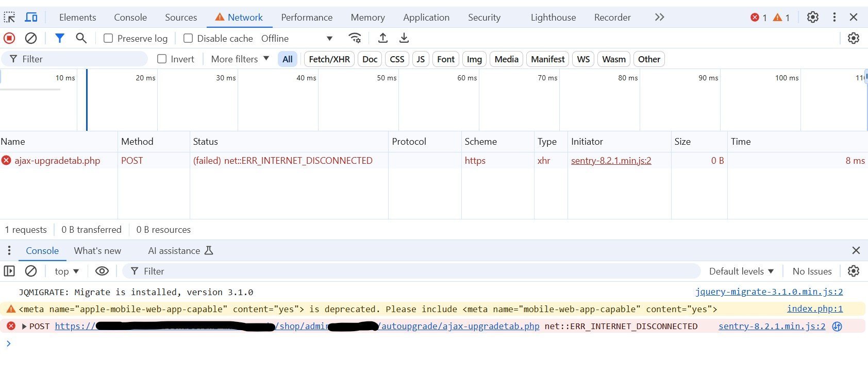The height and width of the screenshot is (376, 868).
Task: Import HAR file upload icon
Action: click(x=382, y=38)
